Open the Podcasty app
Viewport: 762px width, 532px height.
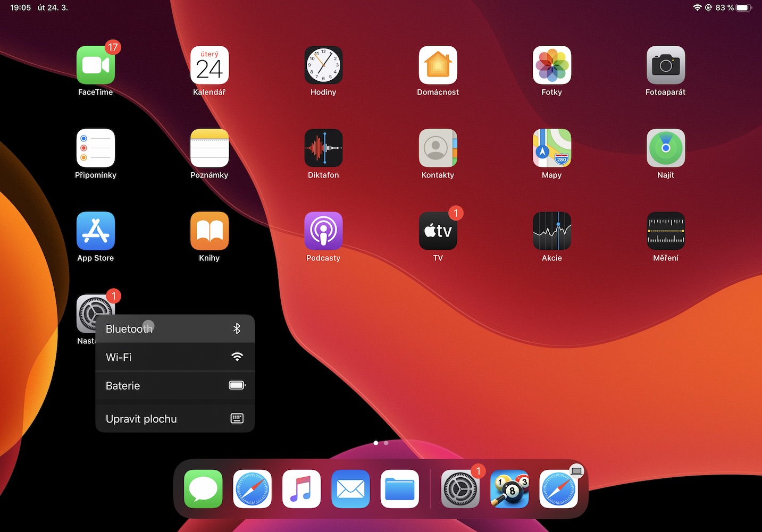pyautogui.click(x=323, y=231)
